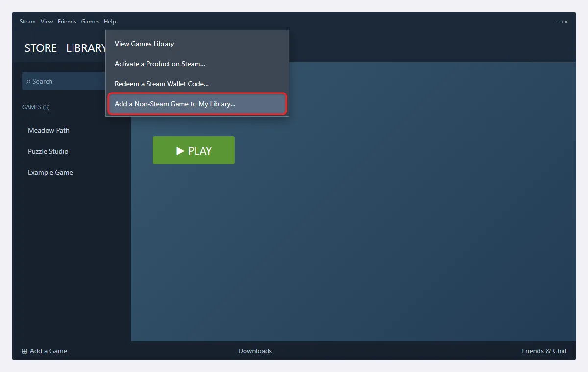Open Friends & Chat
588x372 pixels.
tap(544, 351)
